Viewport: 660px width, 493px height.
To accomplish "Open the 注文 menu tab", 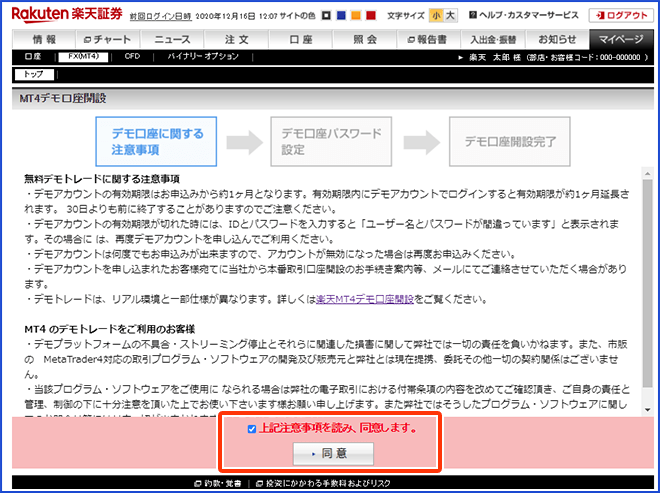I will [237, 40].
